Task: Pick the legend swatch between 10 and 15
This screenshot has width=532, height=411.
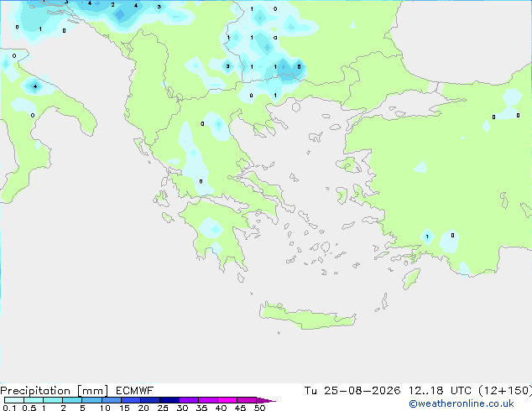Action: (111, 400)
